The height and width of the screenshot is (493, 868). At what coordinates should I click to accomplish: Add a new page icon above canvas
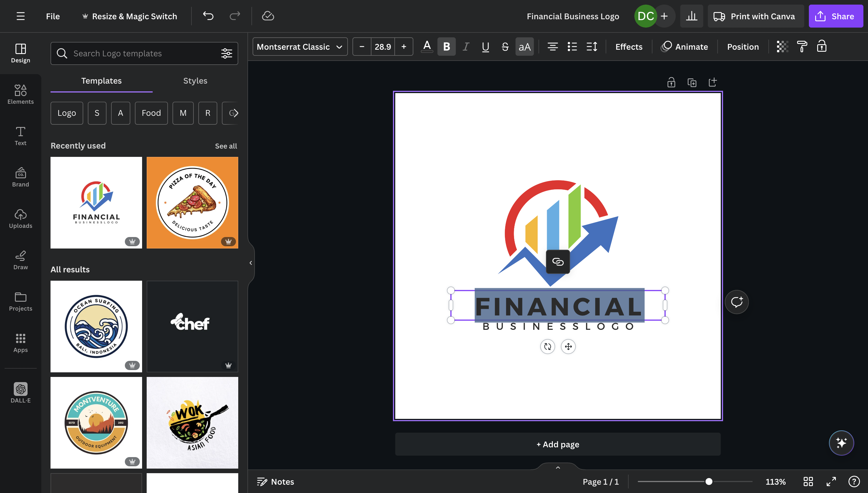pyautogui.click(x=712, y=82)
